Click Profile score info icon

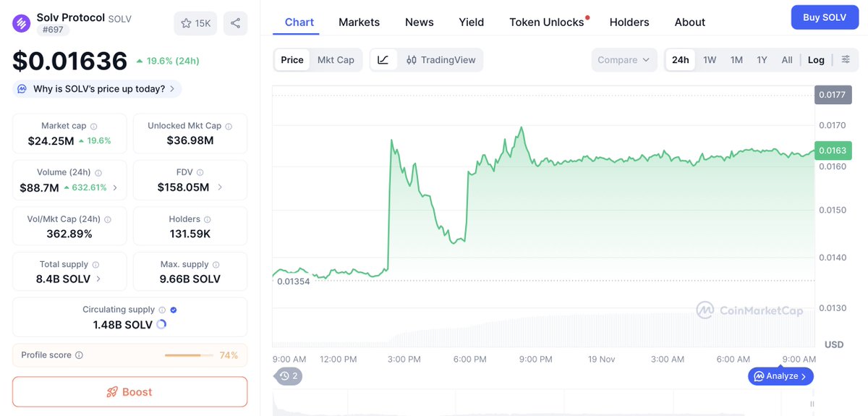coord(79,355)
